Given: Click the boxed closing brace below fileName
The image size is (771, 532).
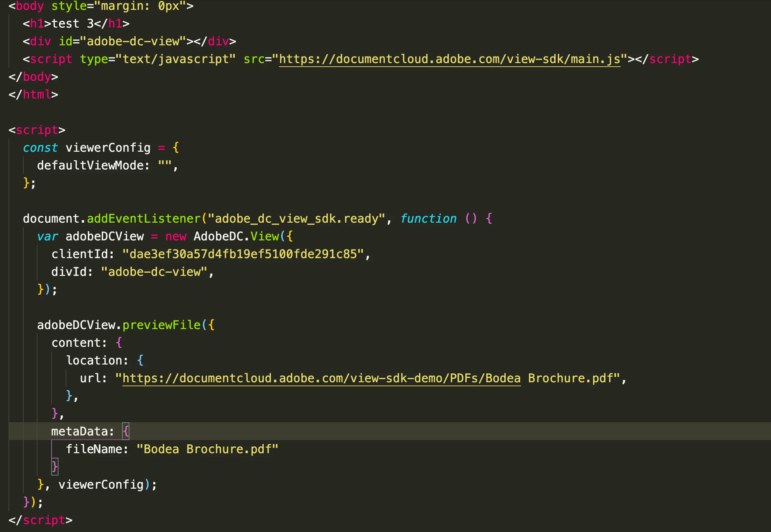Looking at the screenshot, I should pyautogui.click(x=55, y=467).
